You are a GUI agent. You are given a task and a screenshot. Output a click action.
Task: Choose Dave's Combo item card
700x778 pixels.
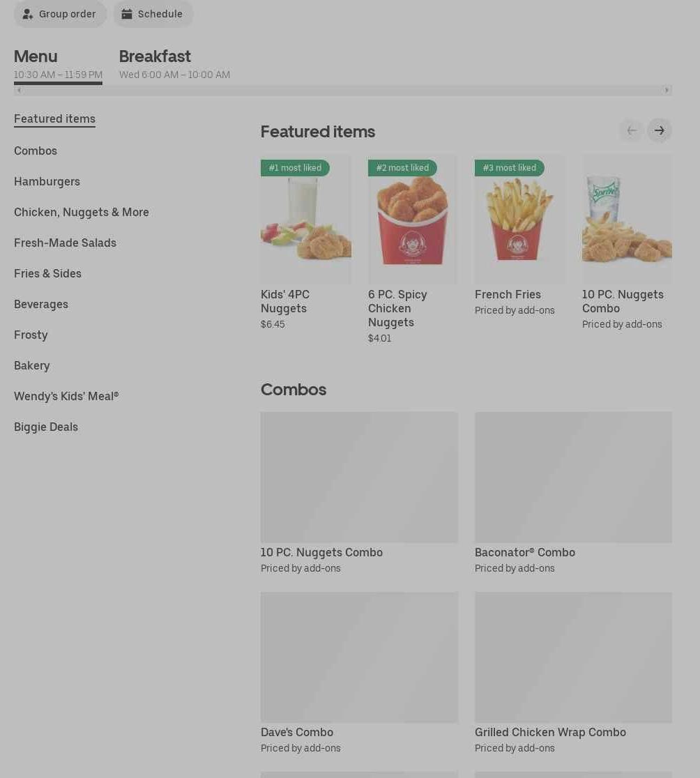point(359,673)
